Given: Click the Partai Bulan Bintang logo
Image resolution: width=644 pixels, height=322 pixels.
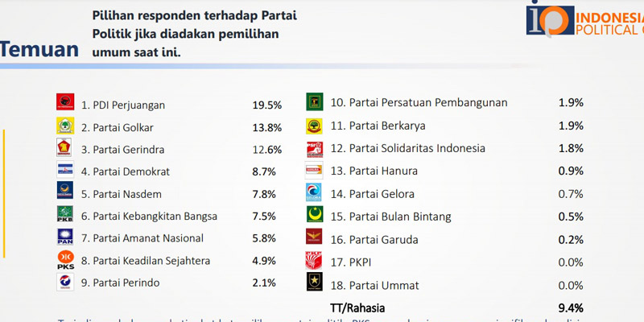Looking at the screenshot, I should 314,215.
